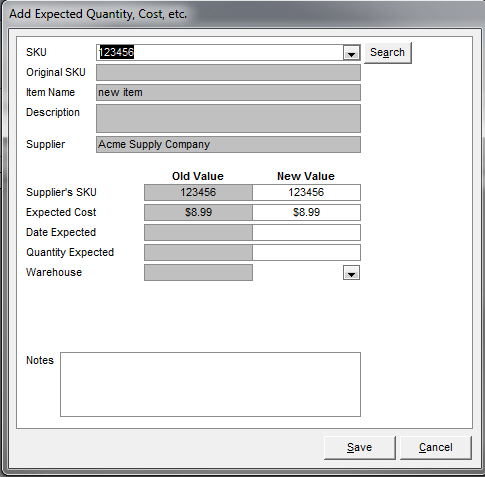
Task: Click the grayed Description box
Action: (x=228, y=118)
